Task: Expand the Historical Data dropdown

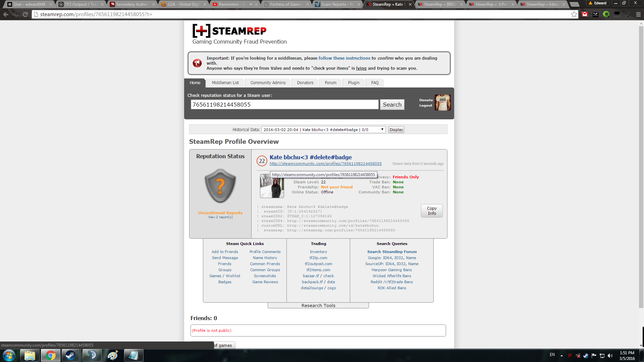Action: pos(323,130)
